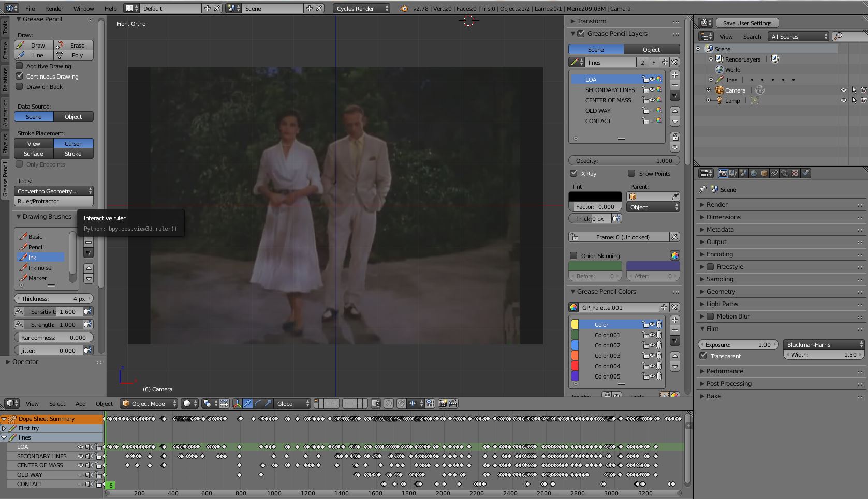Select the Poly drawing tool
This screenshot has height=499, width=868.
[73, 55]
